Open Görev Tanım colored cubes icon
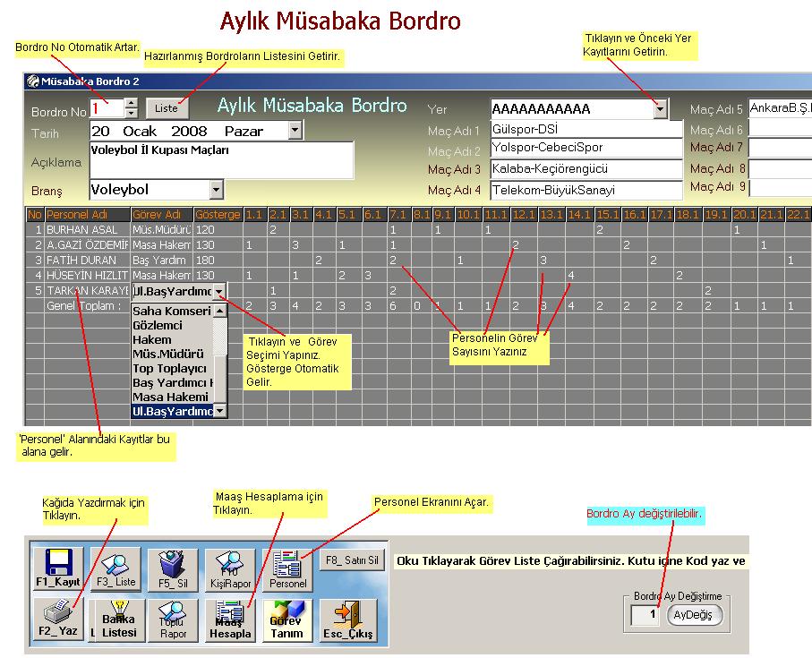 click(x=286, y=620)
